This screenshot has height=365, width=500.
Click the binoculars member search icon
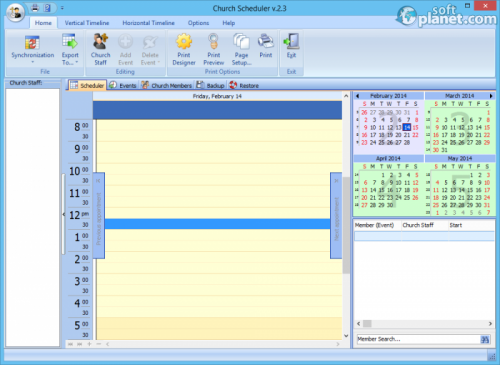click(x=485, y=339)
